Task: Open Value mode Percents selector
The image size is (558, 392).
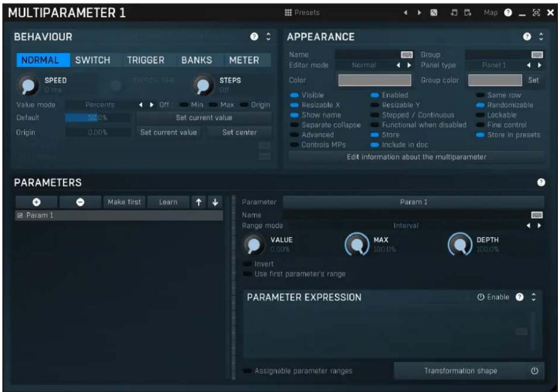Action: (x=100, y=105)
